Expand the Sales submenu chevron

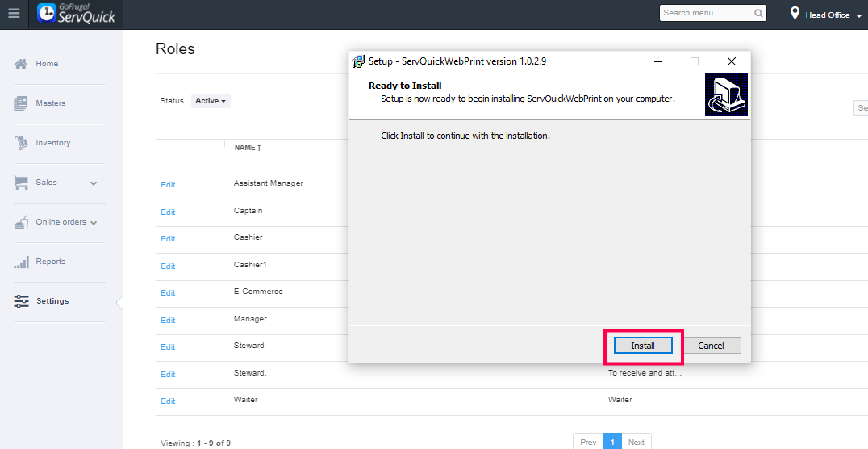click(94, 183)
